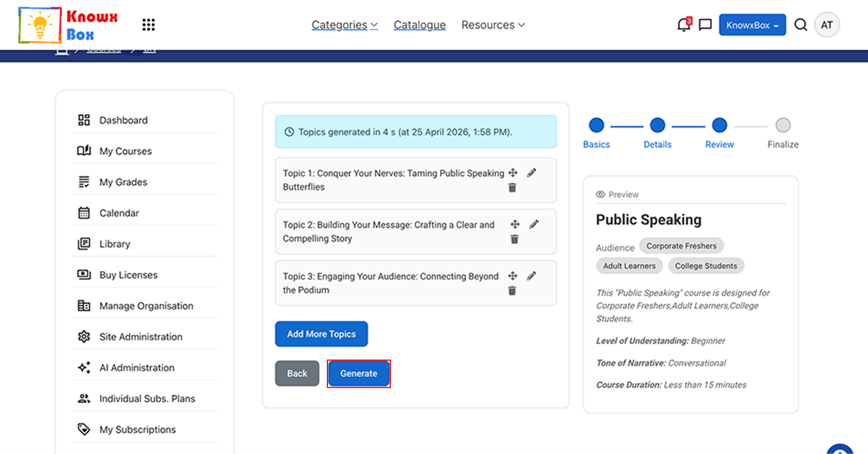
Task: Click the Public Speaking preview title
Action: point(648,220)
